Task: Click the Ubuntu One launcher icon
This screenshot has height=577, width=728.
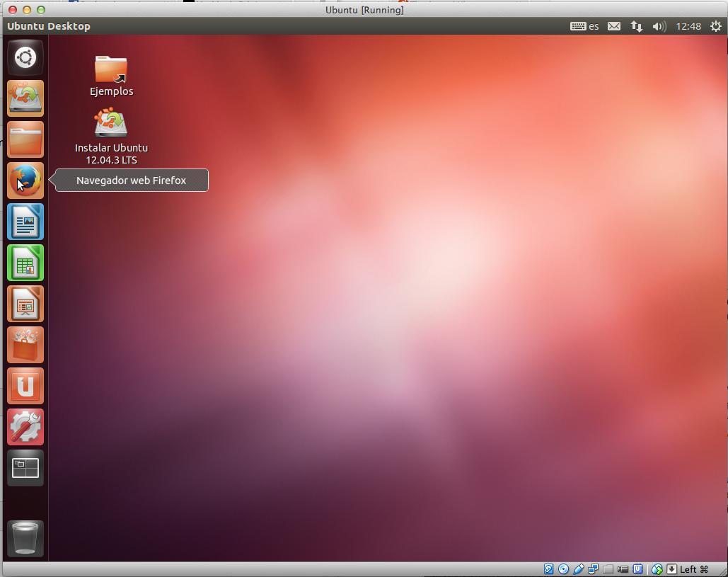Action: [25, 386]
